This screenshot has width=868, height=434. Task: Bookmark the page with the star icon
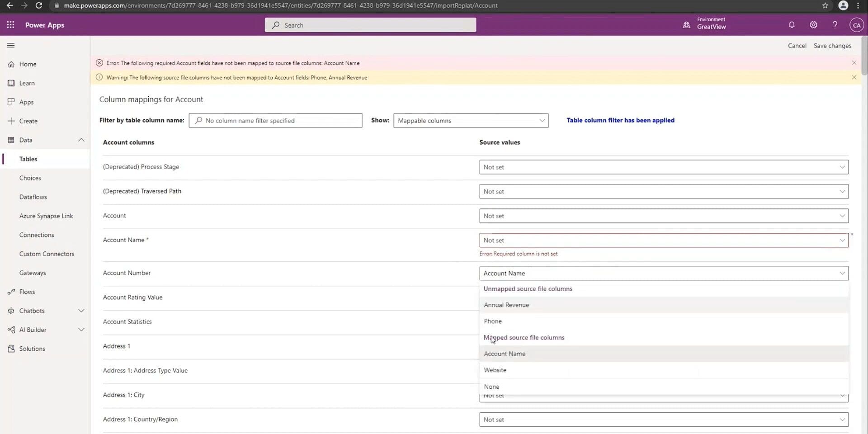point(825,5)
